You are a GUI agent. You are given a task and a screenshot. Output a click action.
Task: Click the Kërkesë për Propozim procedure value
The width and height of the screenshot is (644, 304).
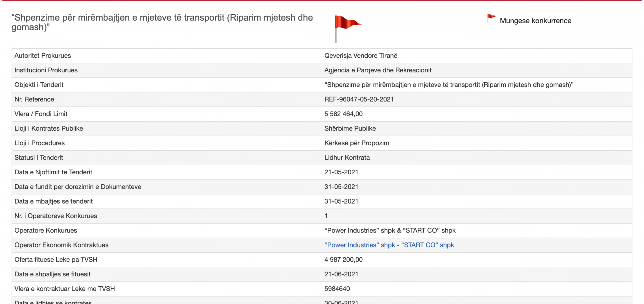pos(356,143)
